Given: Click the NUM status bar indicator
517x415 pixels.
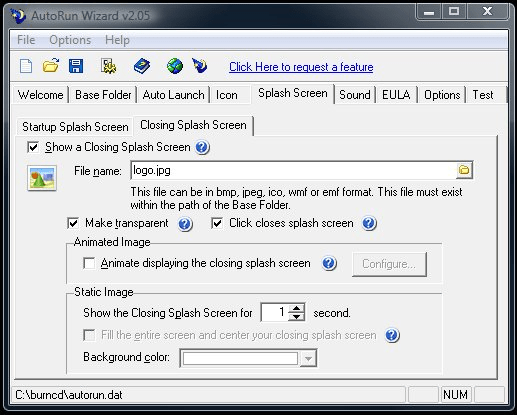Looking at the screenshot, I should [x=455, y=395].
